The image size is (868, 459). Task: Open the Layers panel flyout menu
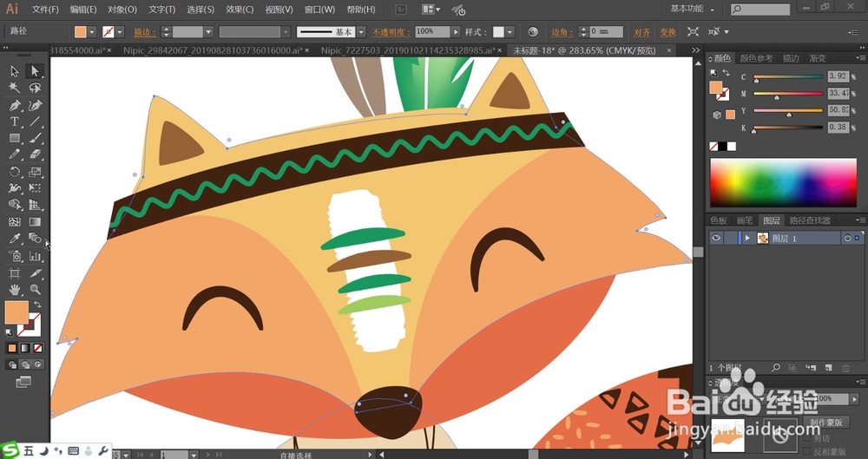(x=859, y=220)
